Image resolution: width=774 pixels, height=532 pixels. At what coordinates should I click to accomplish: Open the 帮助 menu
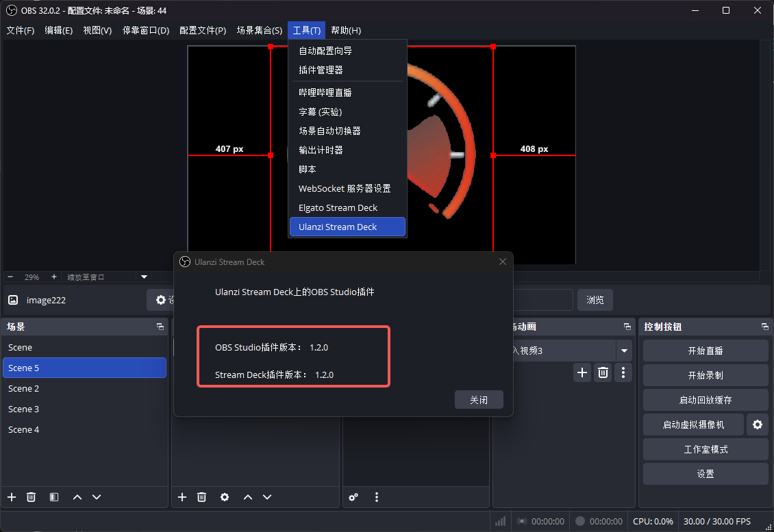(x=346, y=30)
